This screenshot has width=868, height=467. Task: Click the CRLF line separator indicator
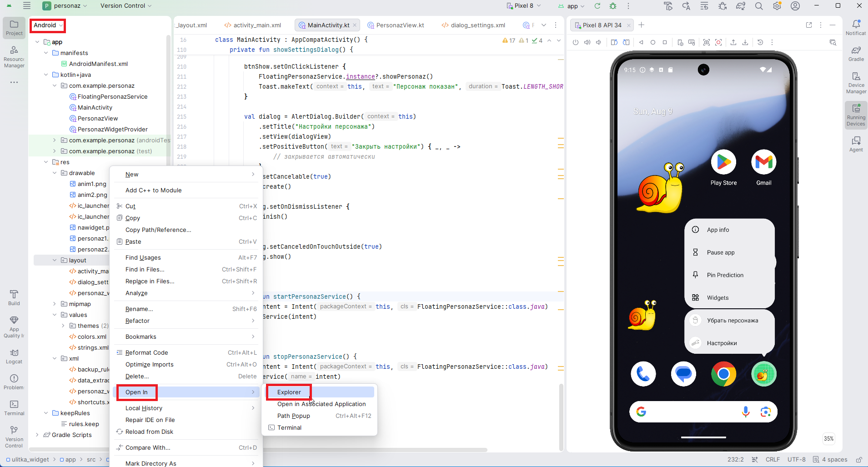(x=773, y=460)
